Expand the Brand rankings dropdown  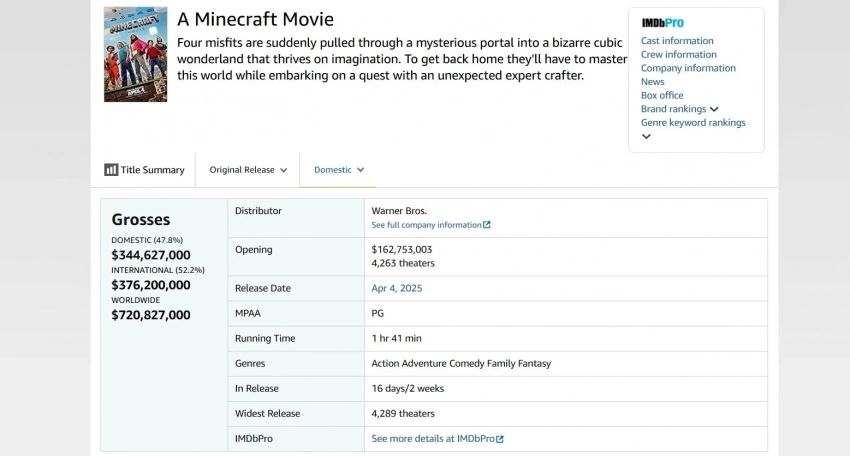click(x=679, y=109)
